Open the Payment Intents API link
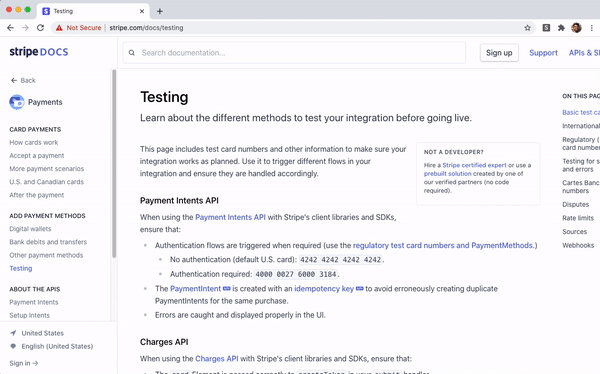This screenshot has width=600, height=374. 230,217
